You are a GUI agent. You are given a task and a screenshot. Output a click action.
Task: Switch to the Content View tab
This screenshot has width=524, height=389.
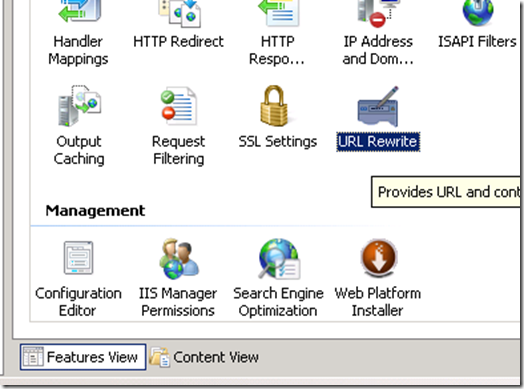pyautogui.click(x=204, y=357)
